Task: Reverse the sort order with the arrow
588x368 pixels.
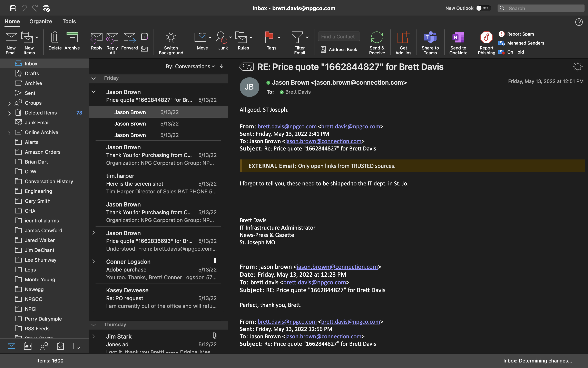Action: (222, 66)
